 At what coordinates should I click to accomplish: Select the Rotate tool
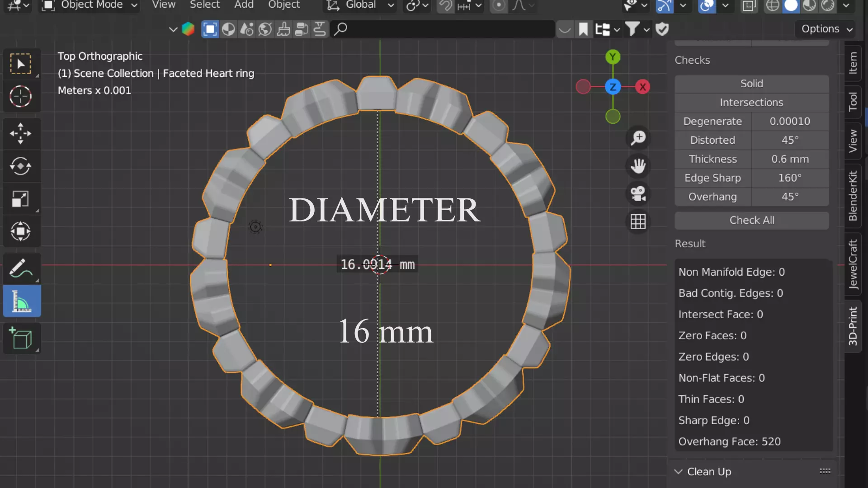20,166
